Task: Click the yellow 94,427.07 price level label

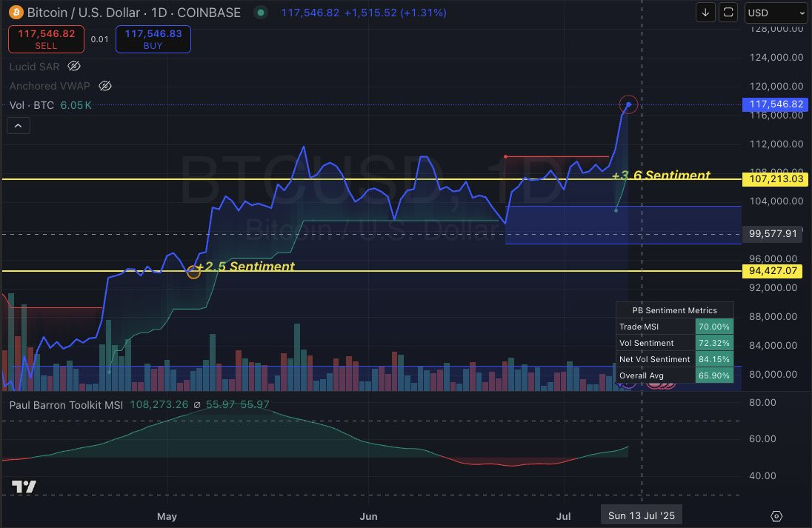Action: (x=772, y=271)
